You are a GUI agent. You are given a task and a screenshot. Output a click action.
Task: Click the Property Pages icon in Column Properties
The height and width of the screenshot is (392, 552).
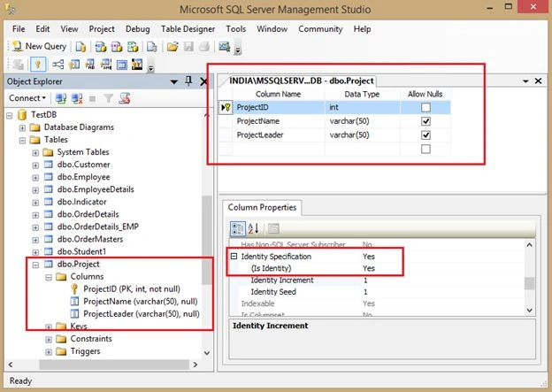coord(273,228)
